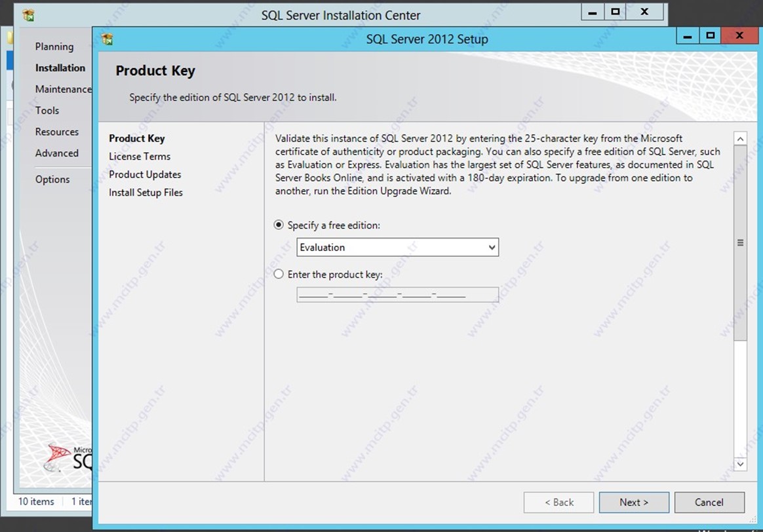Click the SQL Server Installation Center title icon

click(x=28, y=15)
